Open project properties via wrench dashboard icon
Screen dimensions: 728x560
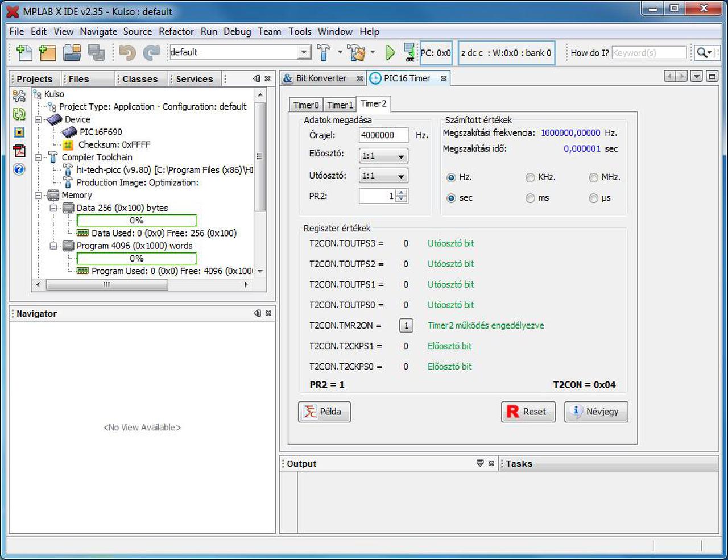(x=19, y=96)
